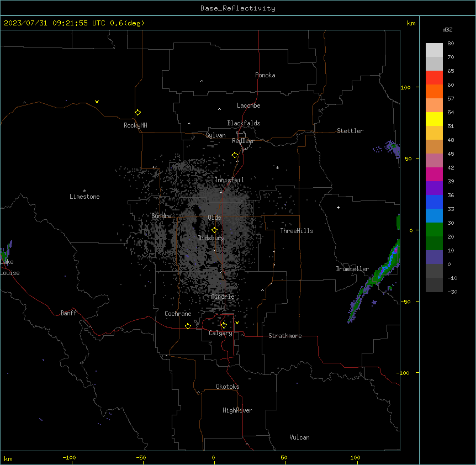Select the Innisfail label
Screen dimensions: 476x465
point(229,180)
